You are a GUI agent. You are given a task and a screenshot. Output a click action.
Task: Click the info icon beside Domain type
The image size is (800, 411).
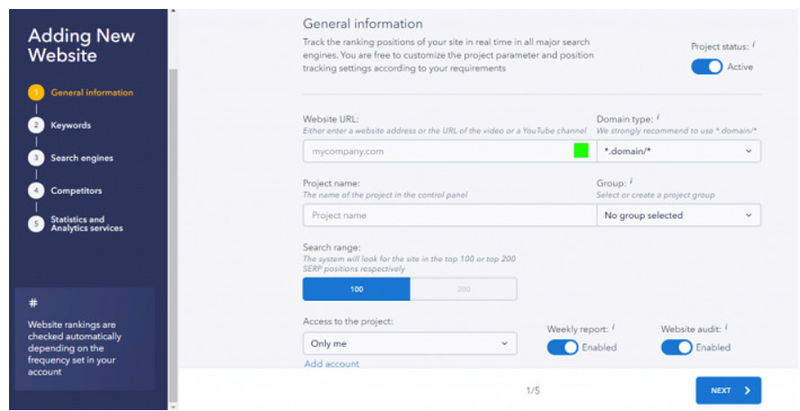click(658, 117)
